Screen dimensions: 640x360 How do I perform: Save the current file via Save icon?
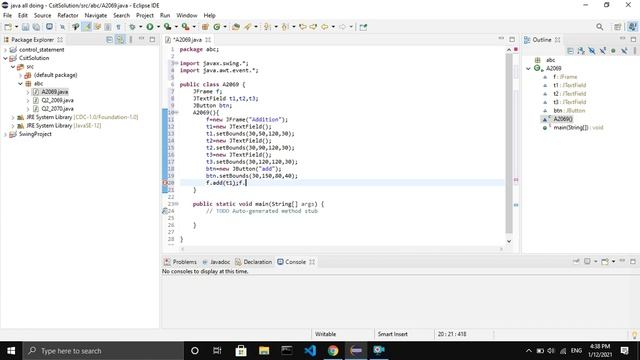point(25,27)
